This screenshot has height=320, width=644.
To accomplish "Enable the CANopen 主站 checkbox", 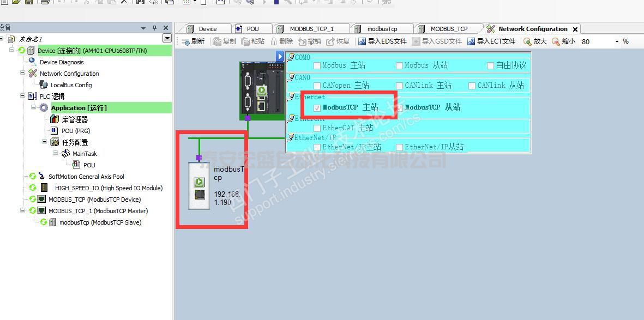I will (317, 86).
